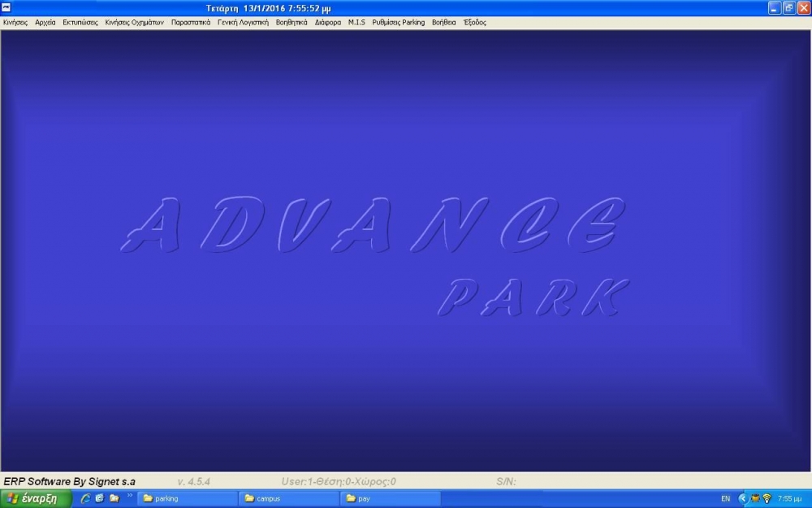Screen dimensions: 812x508
Task: Open the Κινήσεις menu
Action: pyautogui.click(x=15, y=22)
